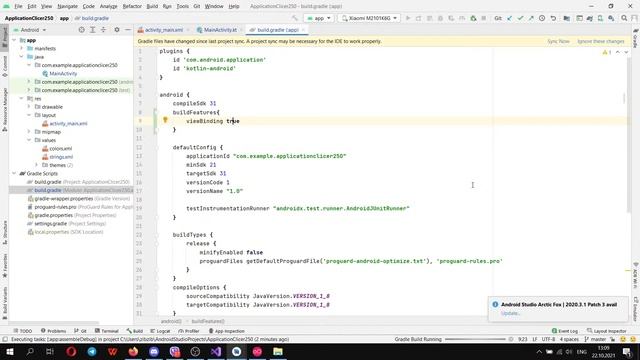Open the app run configuration dropdown
The width and height of the screenshot is (640, 360).
pos(319,18)
